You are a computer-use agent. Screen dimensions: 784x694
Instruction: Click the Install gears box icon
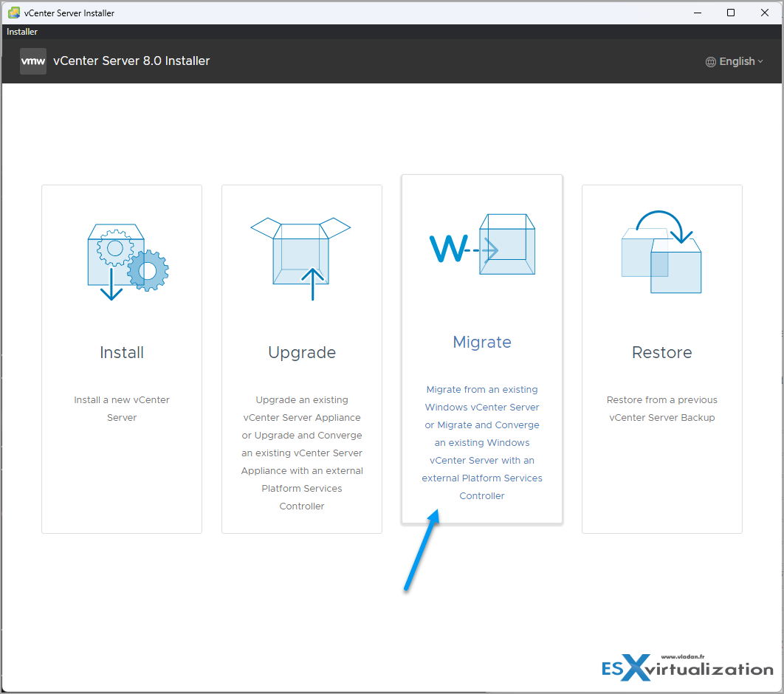click(x=128, y=262)
